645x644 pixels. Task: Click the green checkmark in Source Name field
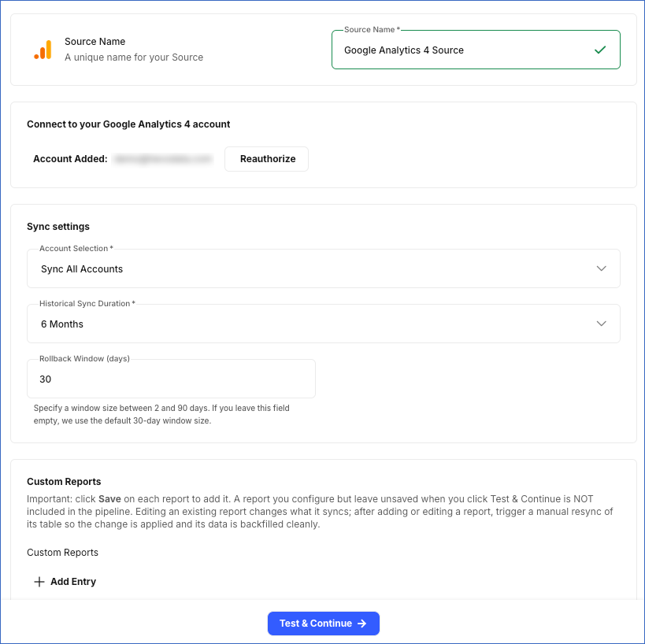pyautogui.click(x=600, y=50)
